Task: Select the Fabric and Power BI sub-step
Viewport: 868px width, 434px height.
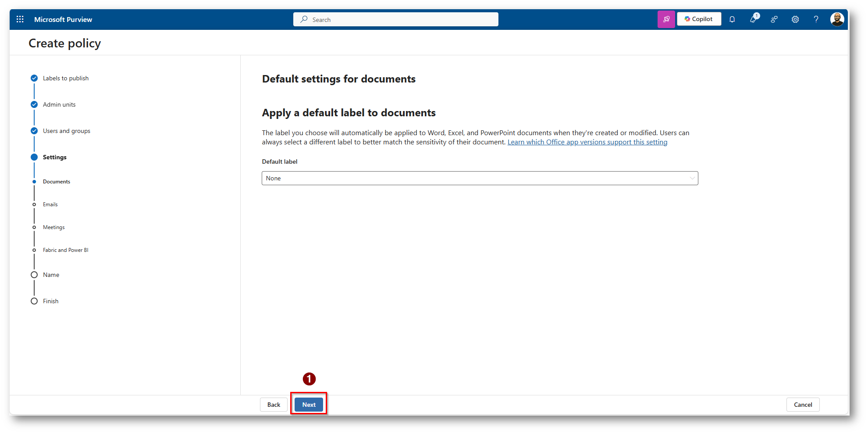Action: tap(65, 250)
